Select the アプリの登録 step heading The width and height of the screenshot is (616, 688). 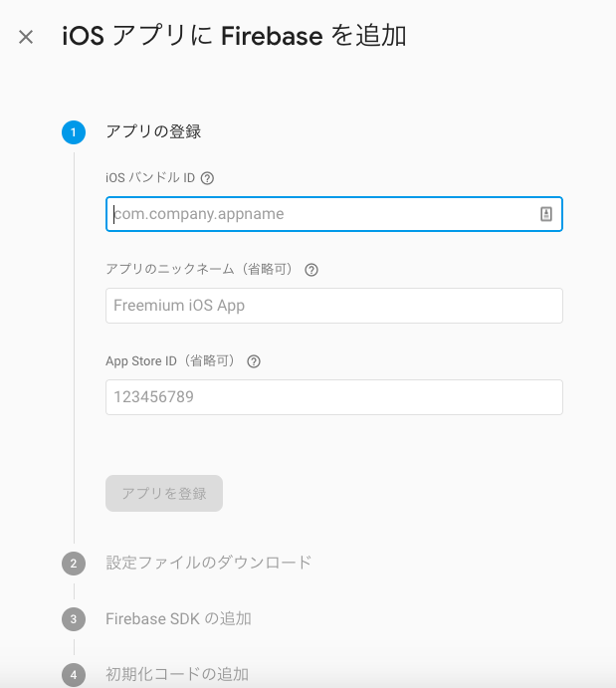click(153, 131)
